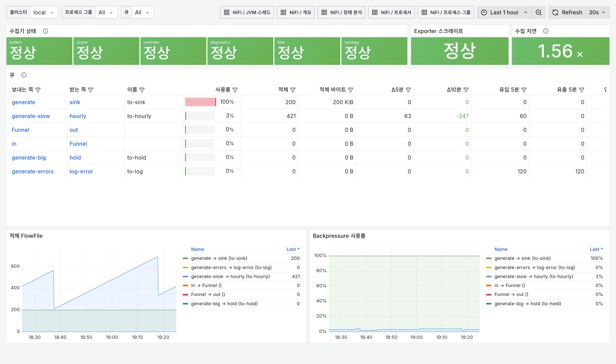616x364 pixels.
Task: Toggle generate → sink series in 적체 FlowFile legend
Action: click(x=219, y=258)
